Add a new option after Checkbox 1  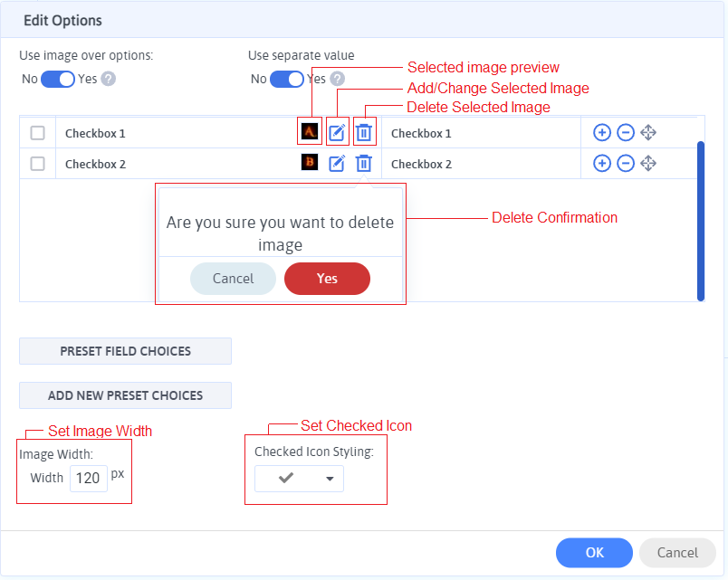click(601, 133)
